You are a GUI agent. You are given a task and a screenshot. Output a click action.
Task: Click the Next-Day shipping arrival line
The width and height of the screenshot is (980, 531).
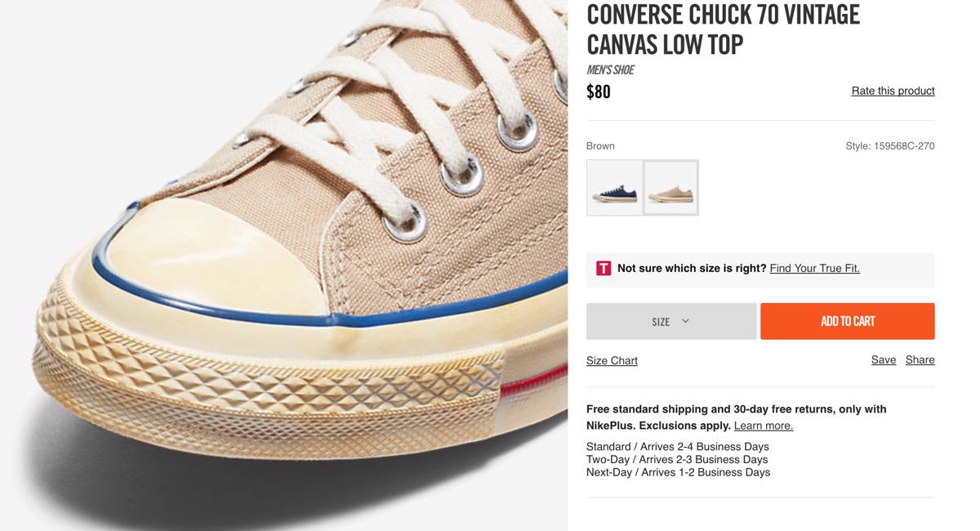(678, 472)
